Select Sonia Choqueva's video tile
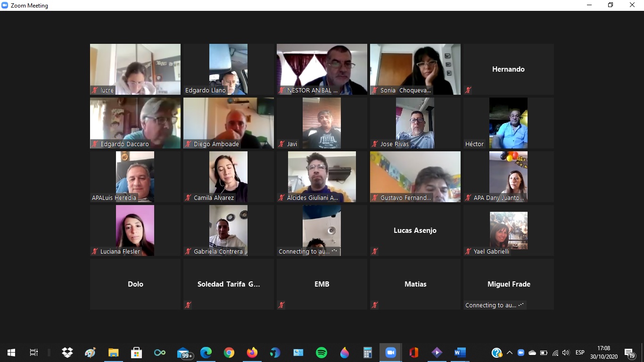 coord(415,69)
